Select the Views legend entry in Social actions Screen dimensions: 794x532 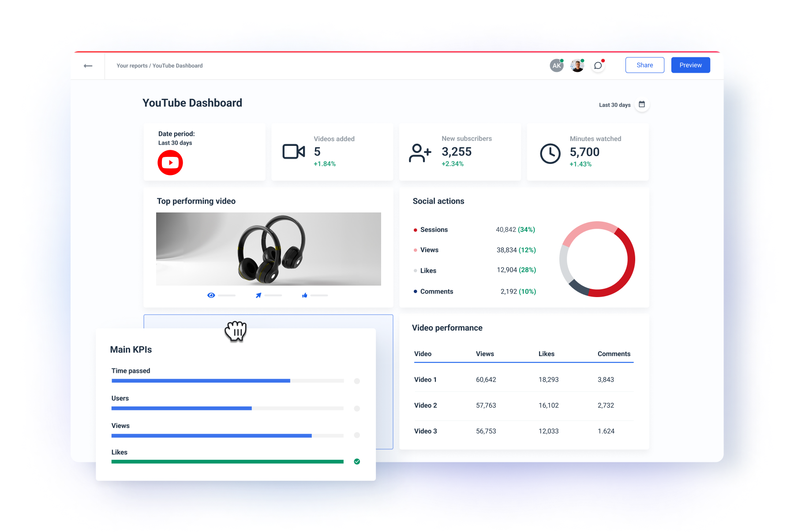pyautogui.click(x=429, y=250)
